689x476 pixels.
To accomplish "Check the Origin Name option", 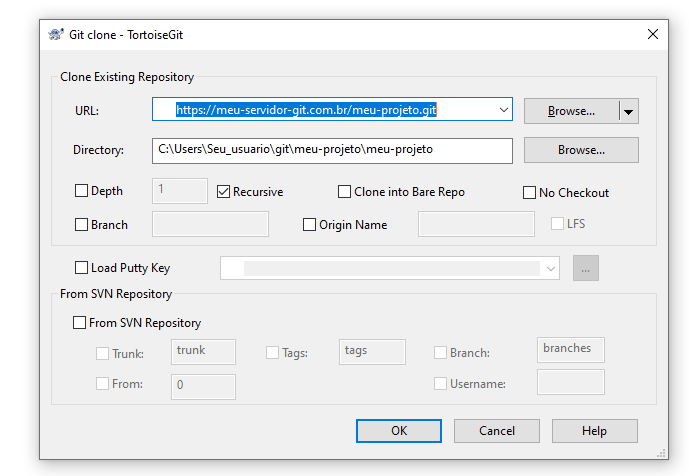I will point(309,225).
